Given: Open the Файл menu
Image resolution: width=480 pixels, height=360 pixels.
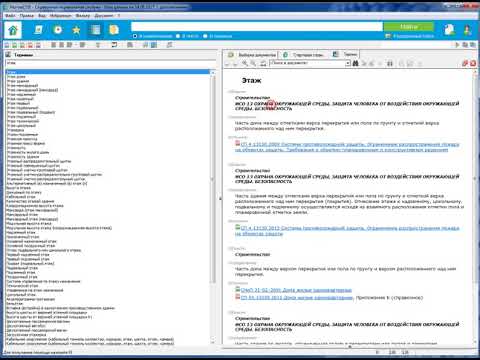Looking at the screenshot, I should point(10,16).
